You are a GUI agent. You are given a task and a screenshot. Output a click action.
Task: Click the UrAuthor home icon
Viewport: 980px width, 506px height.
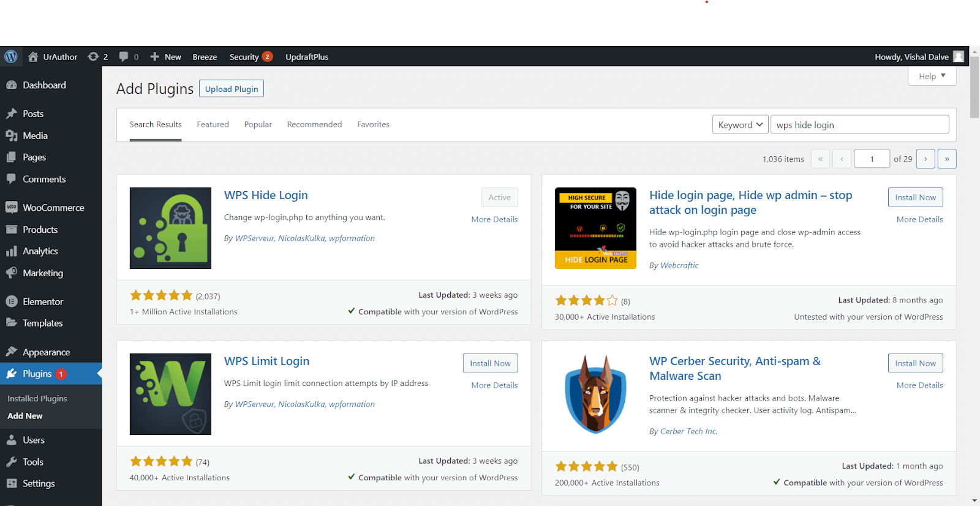click(33, 56)
